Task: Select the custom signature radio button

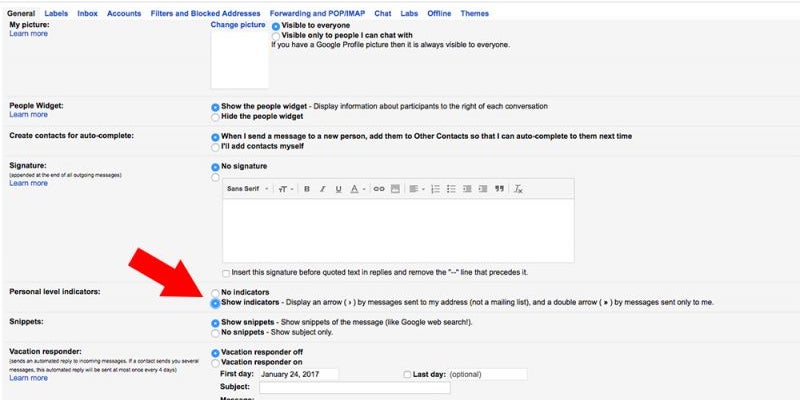Action: tap(215, 178)
